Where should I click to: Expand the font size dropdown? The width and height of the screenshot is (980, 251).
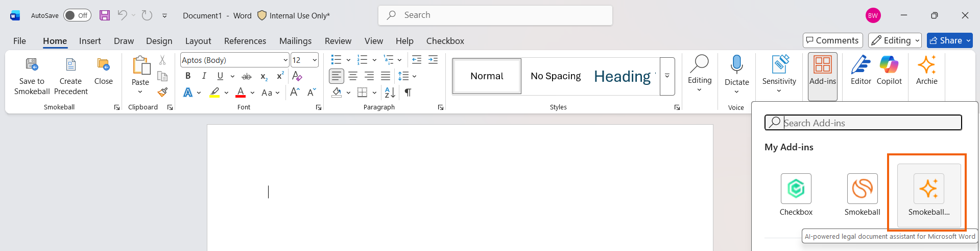(x=315, y=60)
